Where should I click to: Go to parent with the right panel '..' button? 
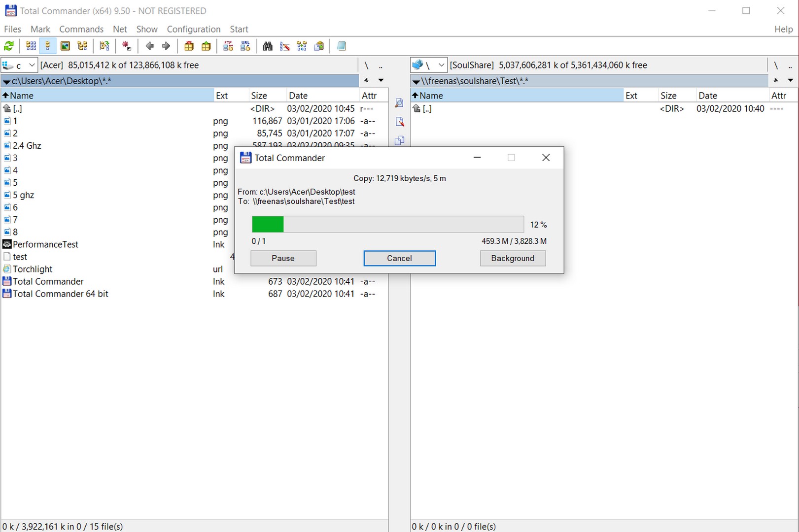pyautogui.click(x=790, y=66)
